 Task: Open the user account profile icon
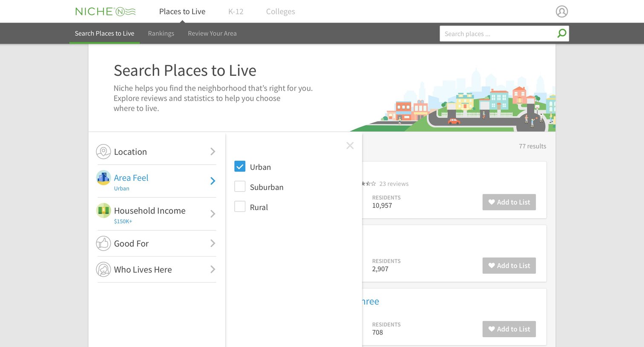coord(562,12)
